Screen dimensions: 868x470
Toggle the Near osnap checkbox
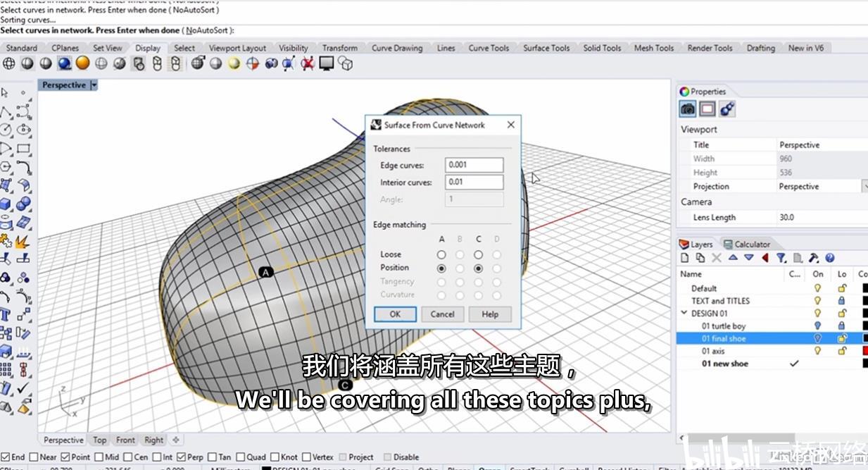click(x=33, y=457)
